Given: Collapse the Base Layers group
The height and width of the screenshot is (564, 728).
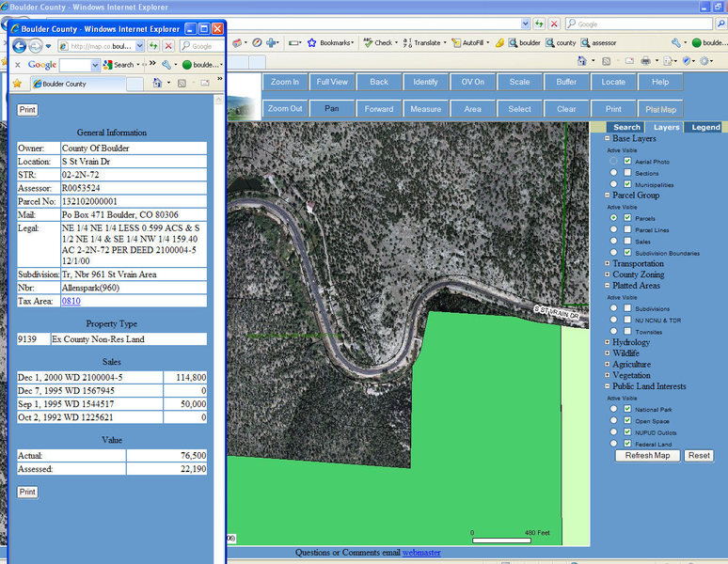Looking at the screenshot, I should pos(608,138).
